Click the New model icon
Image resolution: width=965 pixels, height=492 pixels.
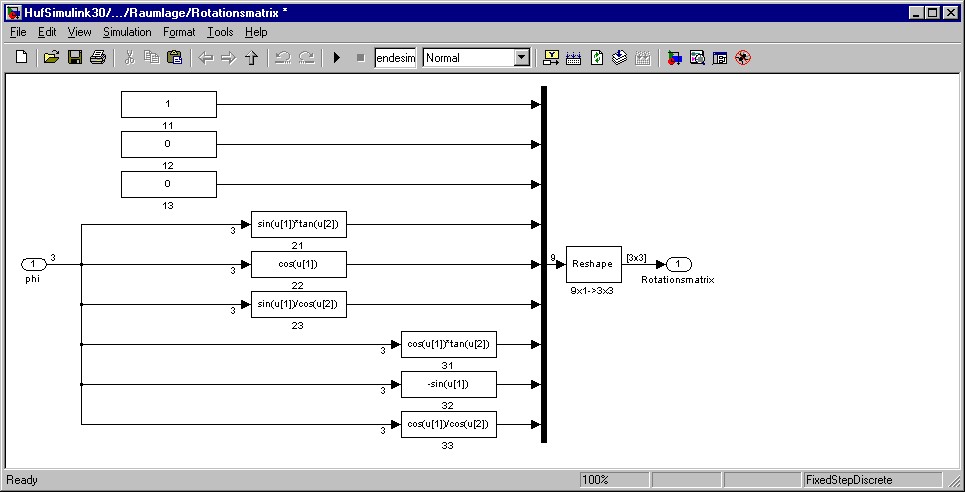[21, 58]
